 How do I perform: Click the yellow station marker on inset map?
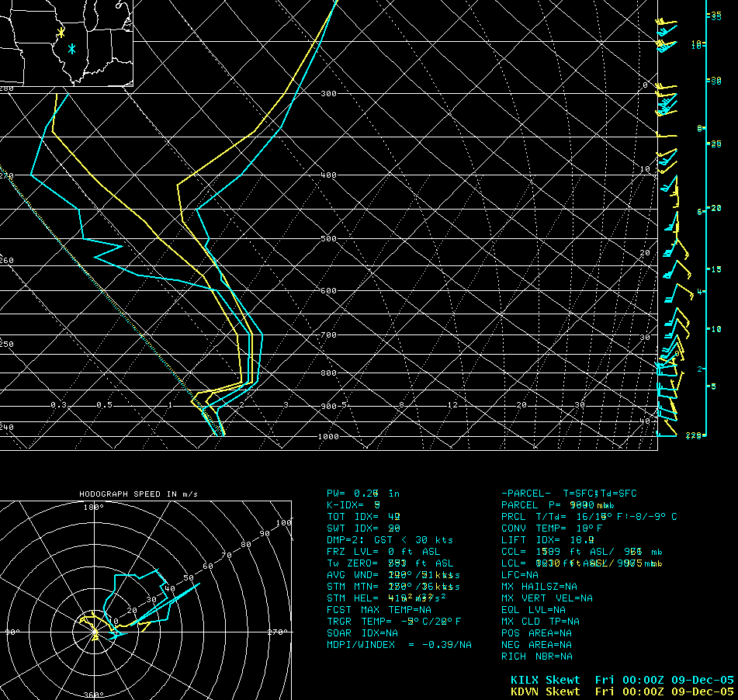[x=61, y=33]
